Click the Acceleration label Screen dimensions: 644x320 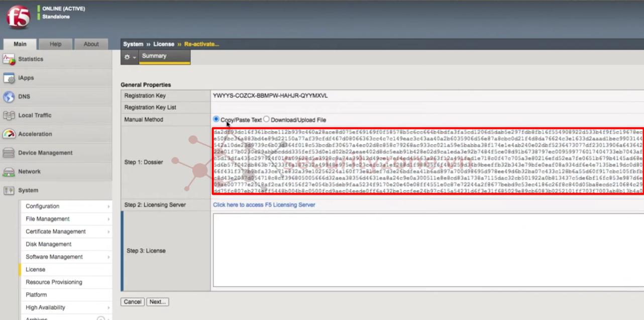coord(35,134)
